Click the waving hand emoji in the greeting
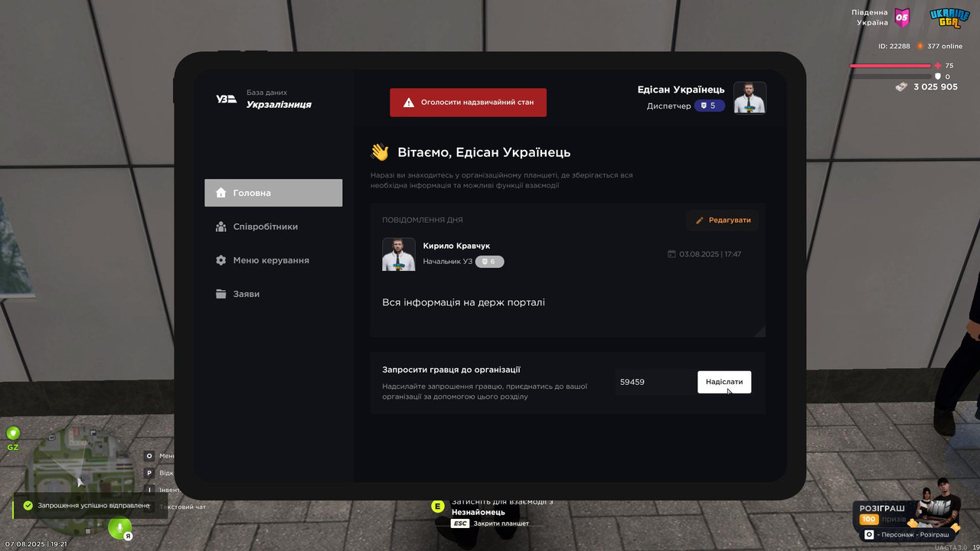The height and width of the screenshot is (551, 980). [x=380, y=152]
